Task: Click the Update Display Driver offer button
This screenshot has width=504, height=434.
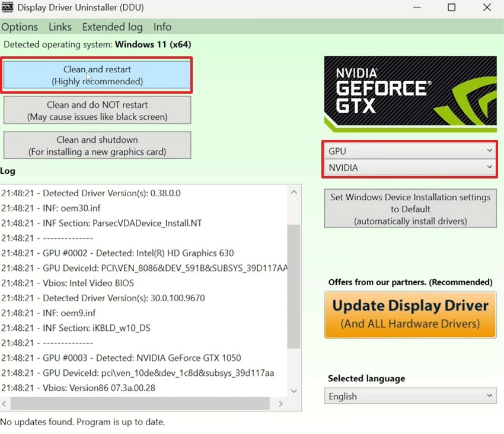Action: [x=410, y=315]
